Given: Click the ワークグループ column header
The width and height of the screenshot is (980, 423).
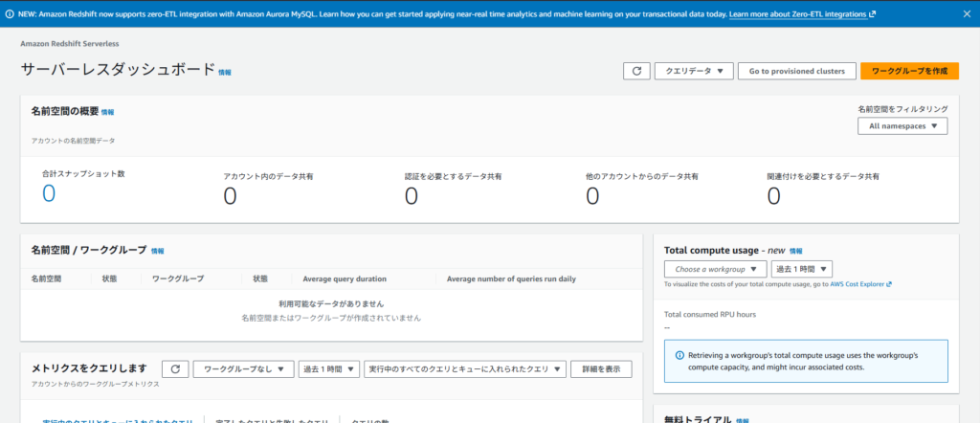Looking at the screenshot, I should click(x=178, y=278).
